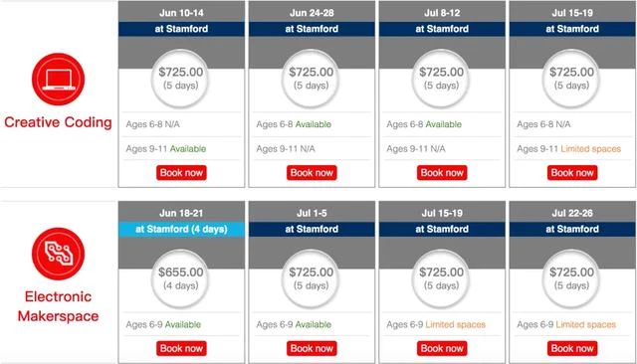Book the Jul 8-12 Creative Coding camp

click(x=442, y=173)
